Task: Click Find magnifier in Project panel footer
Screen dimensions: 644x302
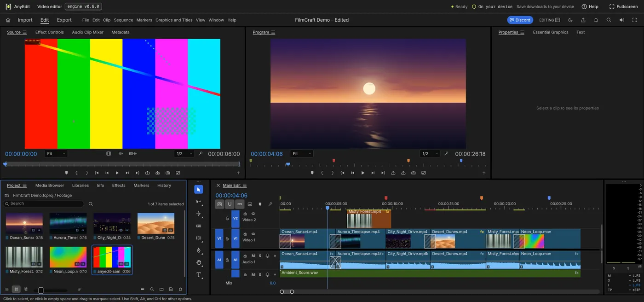Action: click(152, 289)
